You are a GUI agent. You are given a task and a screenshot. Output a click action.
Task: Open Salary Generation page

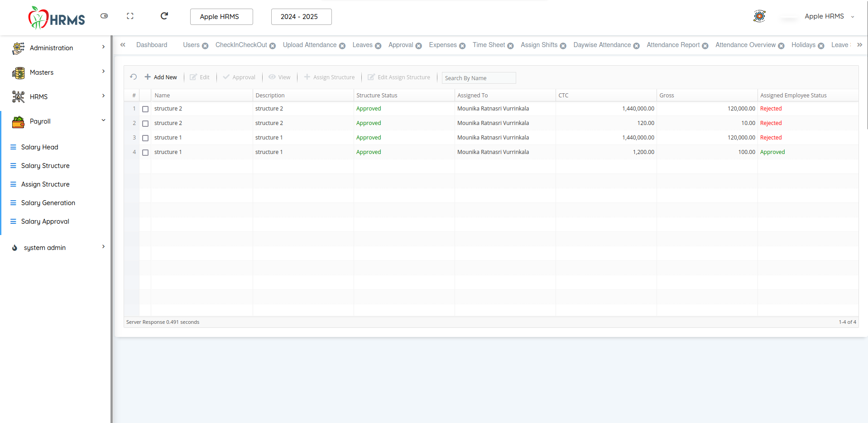[48, 203]
